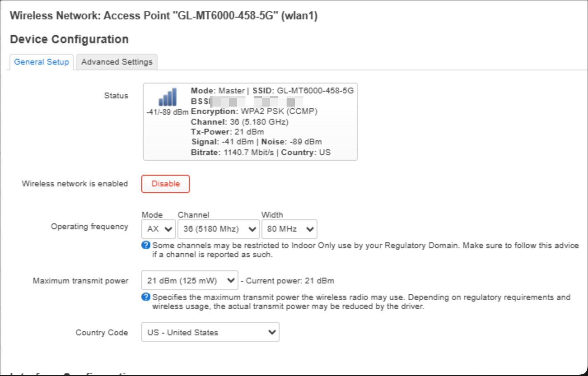Click the SSID GL-MT6000-458-5G status text

303,91
